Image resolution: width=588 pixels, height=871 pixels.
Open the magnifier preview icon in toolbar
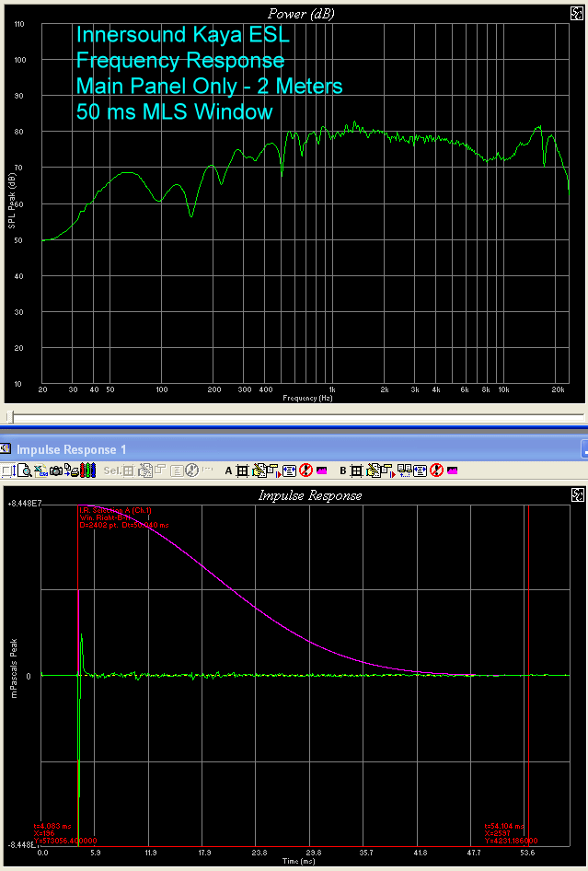click(x=25, y=470)
